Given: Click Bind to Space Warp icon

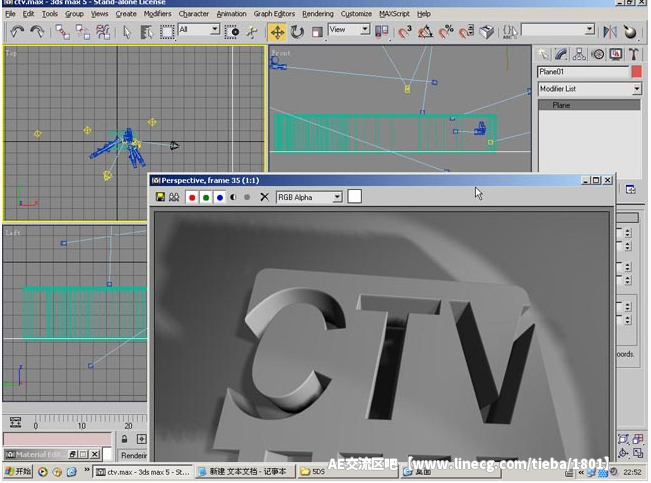Looking at the screenshot, I should coord(103,32).
